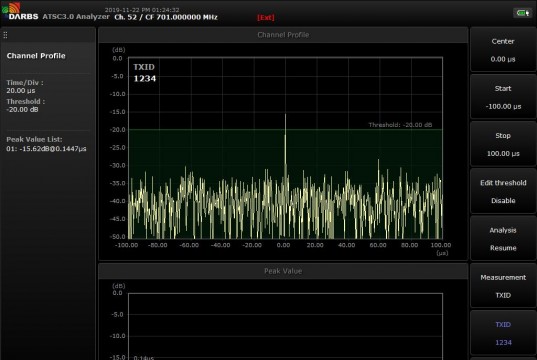Click the red [Ext] indicator
This screenshot has height=360, width=537.
[x=266, y=17]
